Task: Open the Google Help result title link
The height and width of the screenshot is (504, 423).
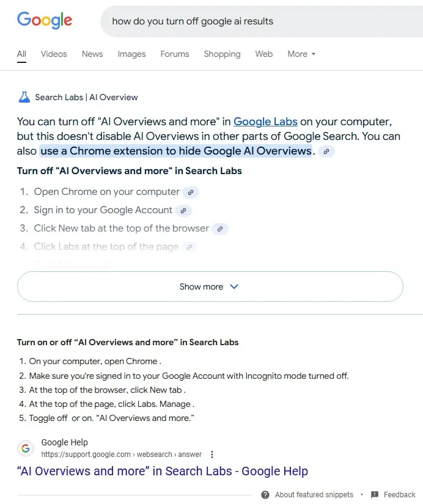Action: [163, 471]
